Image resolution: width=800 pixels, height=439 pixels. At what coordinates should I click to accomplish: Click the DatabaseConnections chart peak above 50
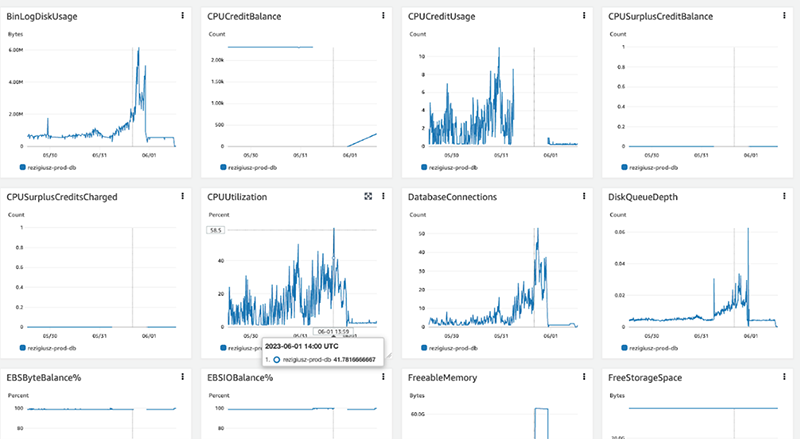click(537, 229)
